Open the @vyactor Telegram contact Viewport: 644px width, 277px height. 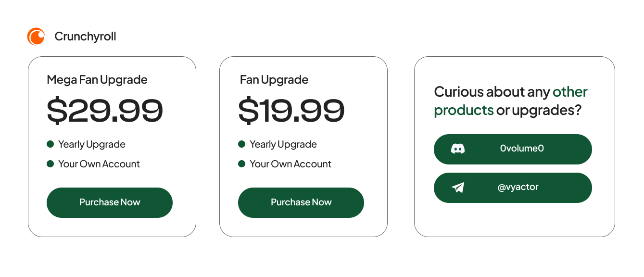point(518,187)
